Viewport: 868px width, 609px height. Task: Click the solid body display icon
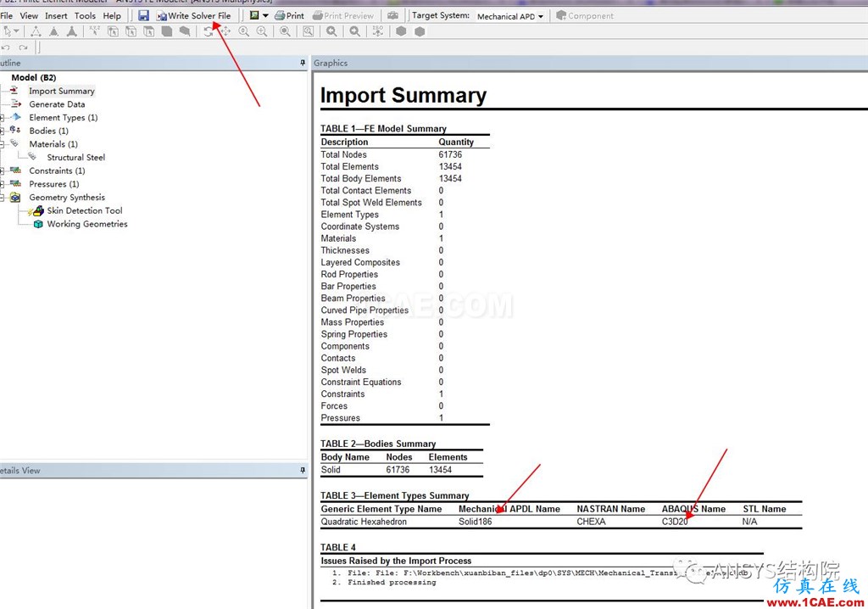click(x=185, y=31)
